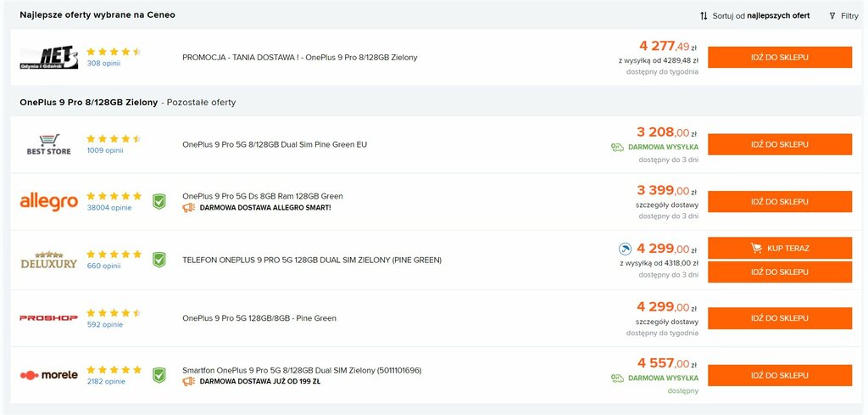Click Proshop's 4 299,00 zł price

[666, 307]
